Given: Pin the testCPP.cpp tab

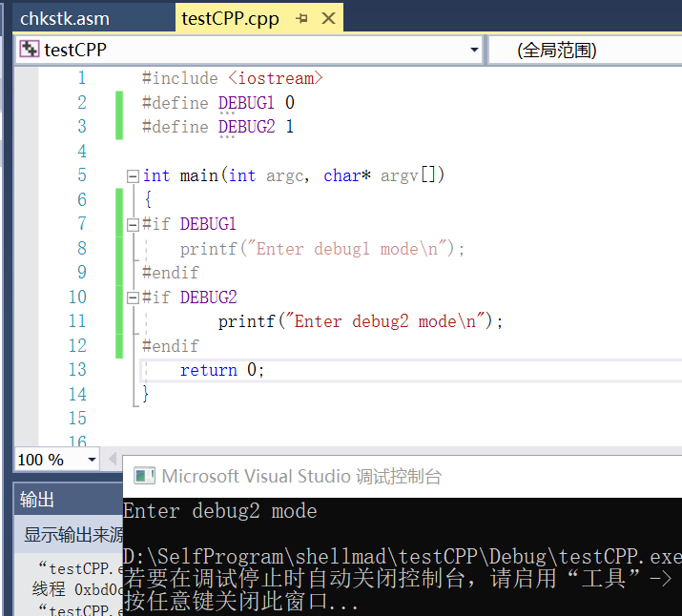Looking at the screenshot, I should point(301,19).
